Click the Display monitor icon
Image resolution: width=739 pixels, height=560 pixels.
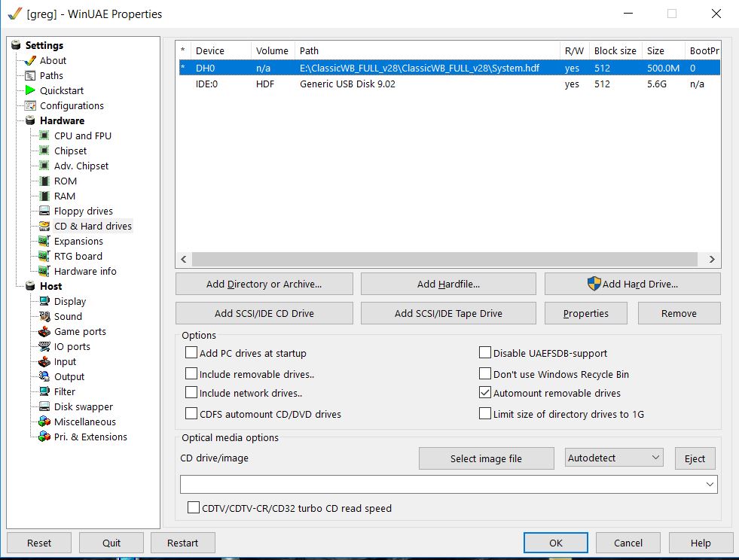44,301
